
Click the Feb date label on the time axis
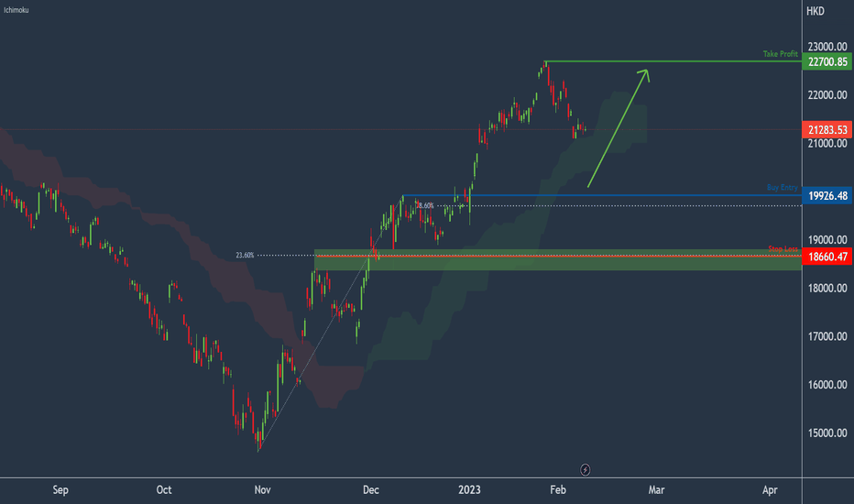point(558,490)
